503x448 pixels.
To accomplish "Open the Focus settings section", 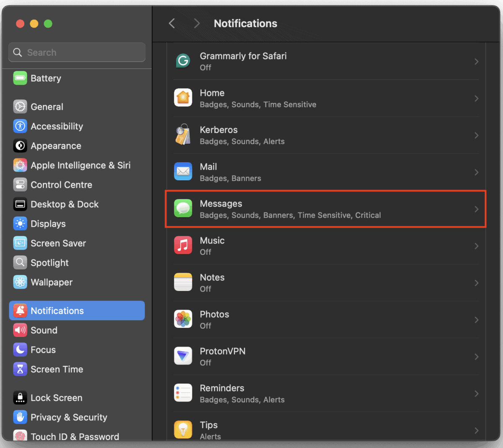I will coord(43,350).
